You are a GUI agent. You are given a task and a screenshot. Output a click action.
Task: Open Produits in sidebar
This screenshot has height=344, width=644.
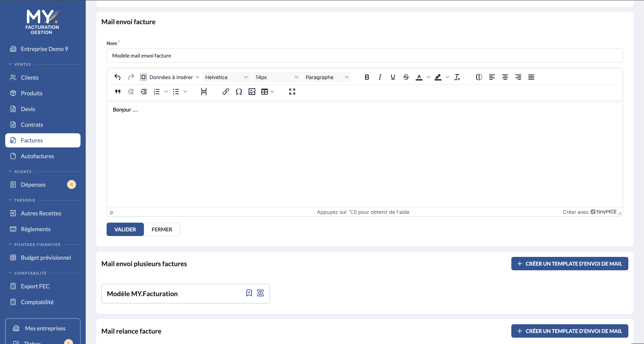(43, 93)
